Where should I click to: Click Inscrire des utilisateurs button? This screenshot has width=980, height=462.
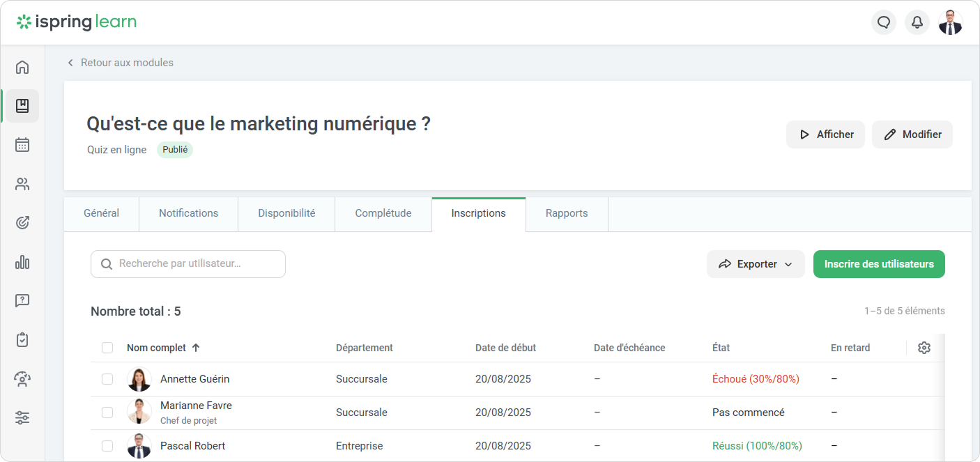click(879, 264)
